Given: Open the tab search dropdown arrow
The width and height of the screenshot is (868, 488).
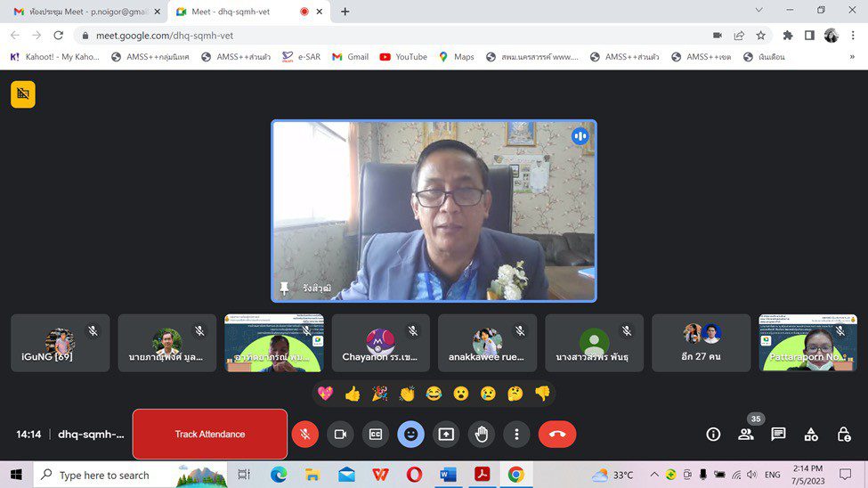Looking at the screenshot, I should click(x=759, y=10).
